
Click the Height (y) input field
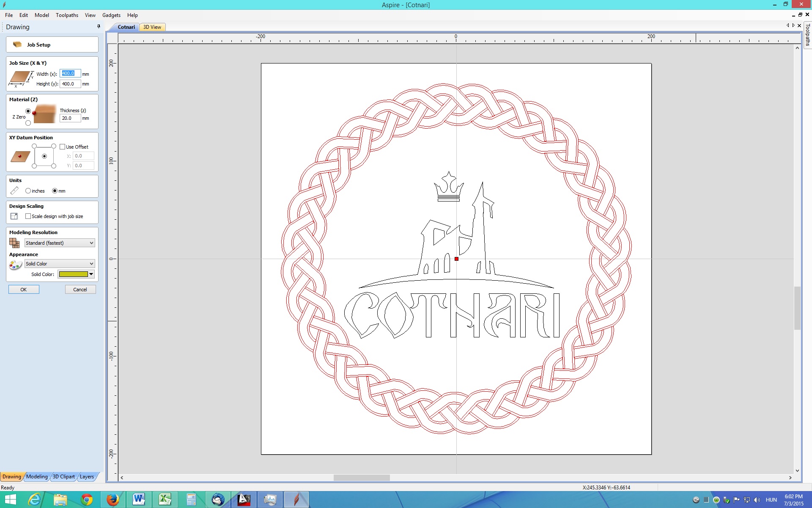(70, 84)
